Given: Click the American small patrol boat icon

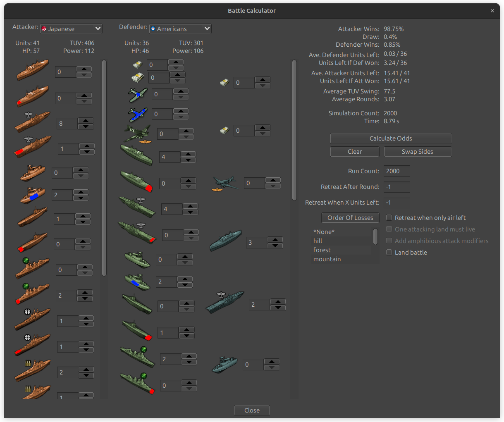Looking at the screenshot, I should coord(225,364).
